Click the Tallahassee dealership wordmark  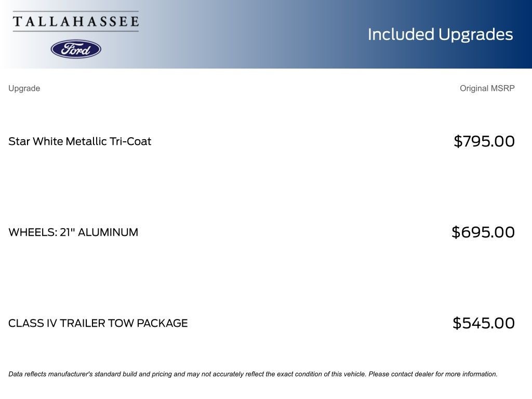(76, 21)
